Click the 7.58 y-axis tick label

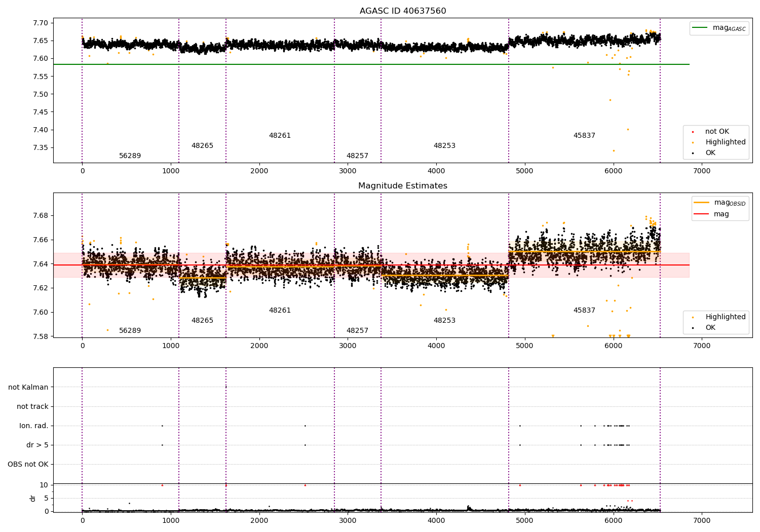(41, 336)
